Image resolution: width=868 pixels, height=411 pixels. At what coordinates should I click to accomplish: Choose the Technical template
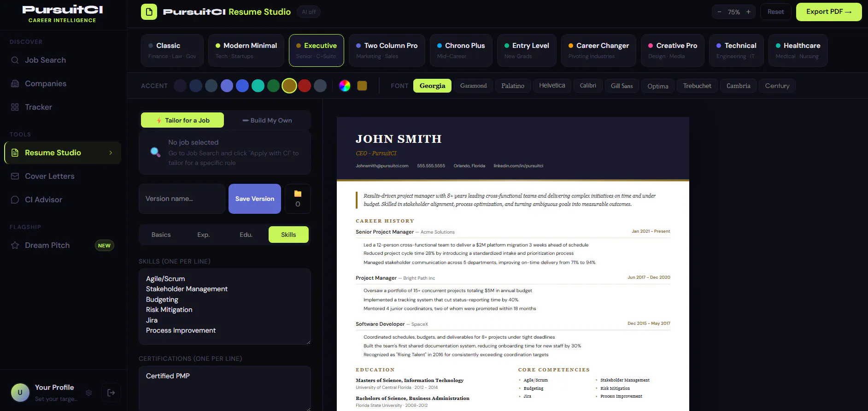click(736, 50)
